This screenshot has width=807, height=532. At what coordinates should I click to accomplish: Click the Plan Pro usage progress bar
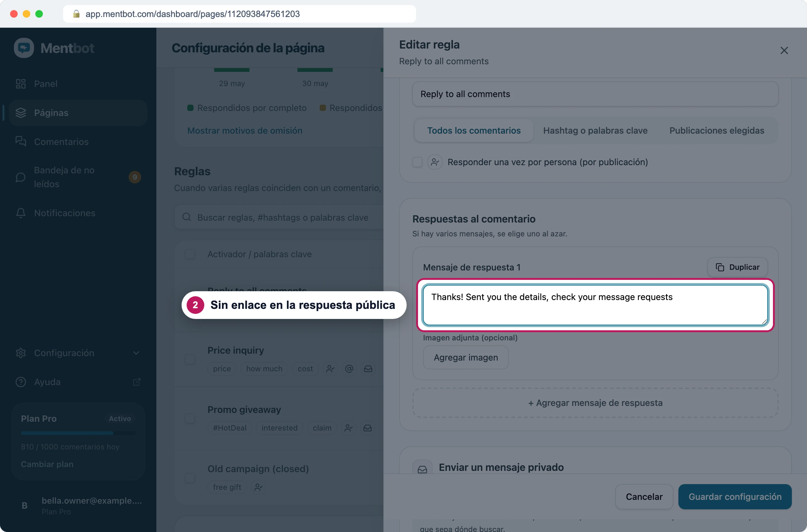[x=78, y=433]
